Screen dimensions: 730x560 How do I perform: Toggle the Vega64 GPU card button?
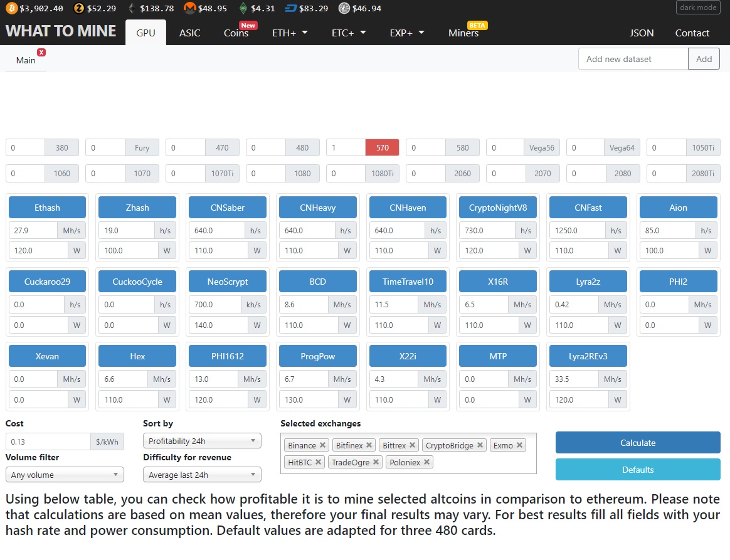[622, 148]
